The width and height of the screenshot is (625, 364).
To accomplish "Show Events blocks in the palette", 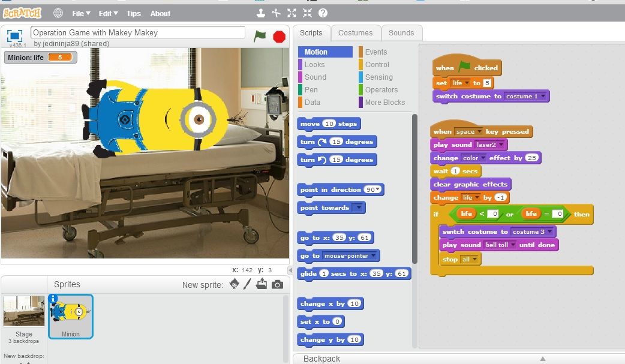I will pyautogui.click(x=375, y=52).
